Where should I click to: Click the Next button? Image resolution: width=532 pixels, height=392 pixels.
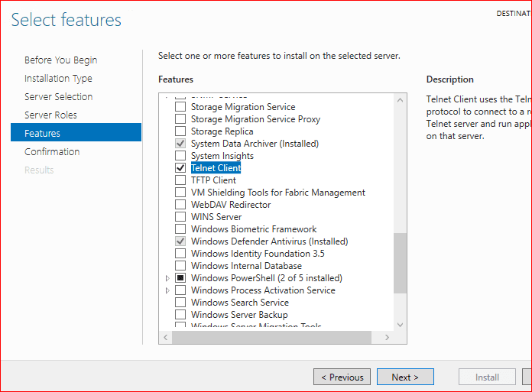(405, 377)
